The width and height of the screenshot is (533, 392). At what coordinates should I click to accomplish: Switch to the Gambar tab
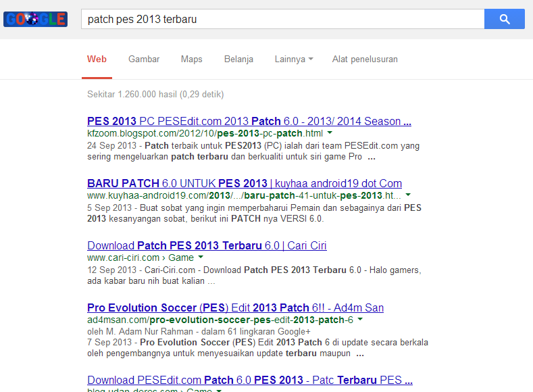pyautogui.click(x=144, y=59)
